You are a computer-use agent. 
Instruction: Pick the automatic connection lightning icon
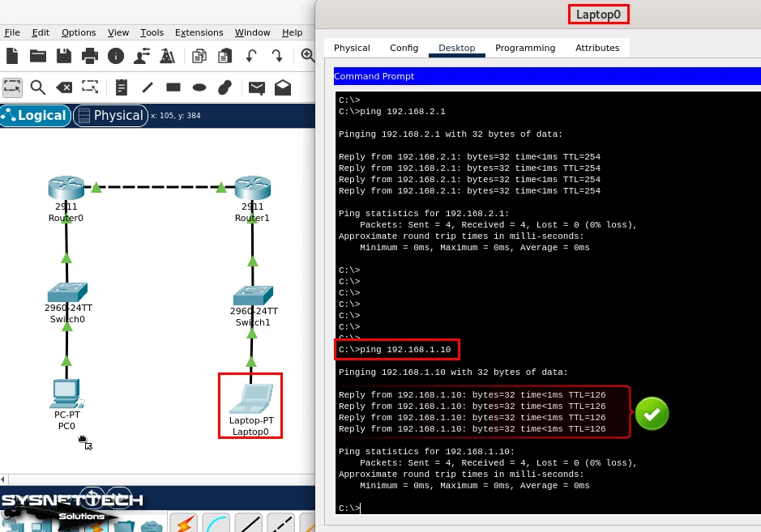pos(185,523)
